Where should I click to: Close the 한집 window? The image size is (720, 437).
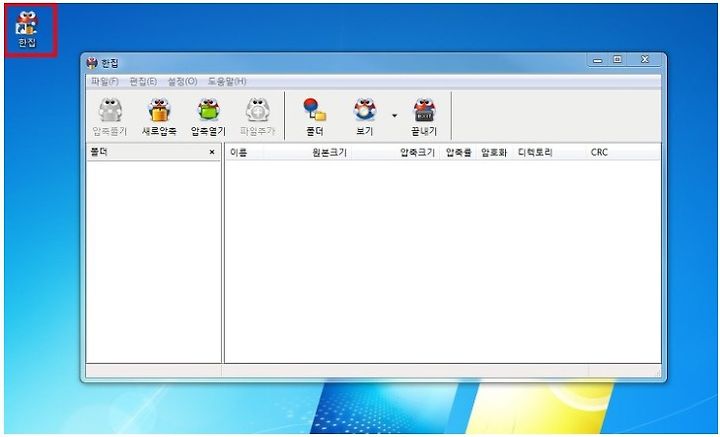click(645, 60)
